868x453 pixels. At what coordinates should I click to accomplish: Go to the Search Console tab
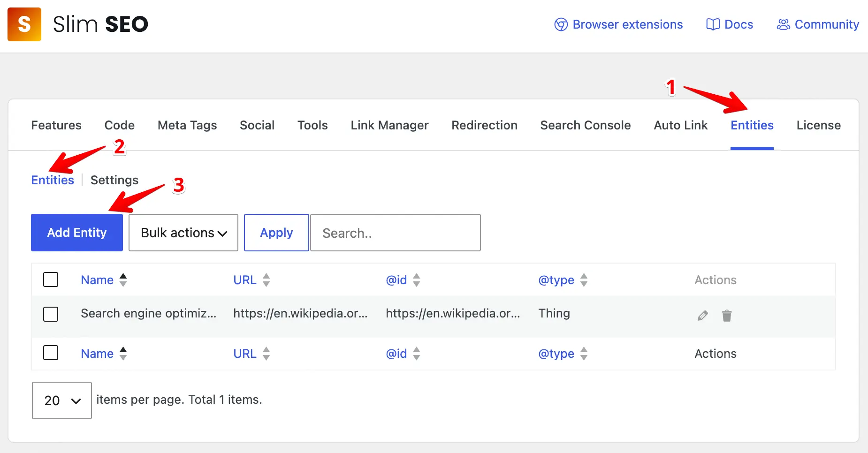586,125
